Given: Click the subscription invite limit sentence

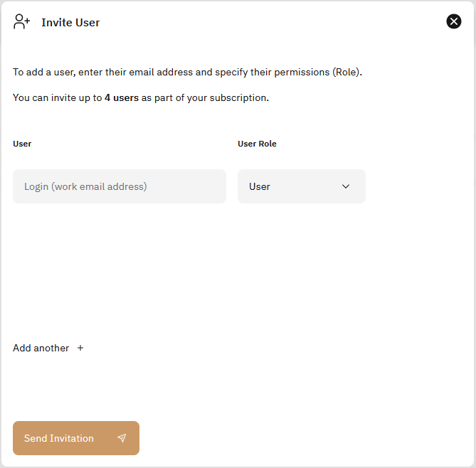Looking at the screenshot, I should coord(141,97).
